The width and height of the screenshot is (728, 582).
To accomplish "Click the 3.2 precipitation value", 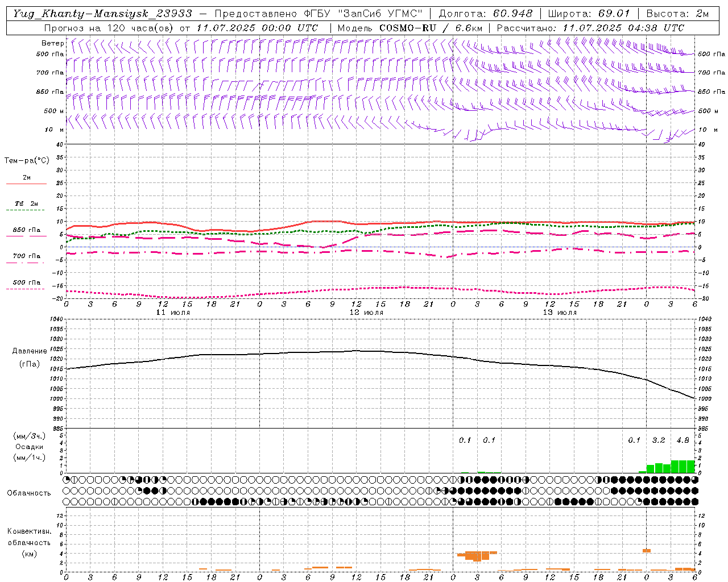I will tap(659, 440).
